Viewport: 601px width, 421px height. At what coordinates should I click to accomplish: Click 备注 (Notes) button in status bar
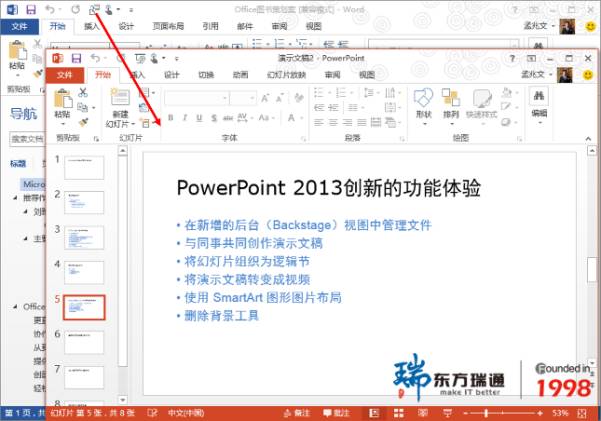[296, 413]
